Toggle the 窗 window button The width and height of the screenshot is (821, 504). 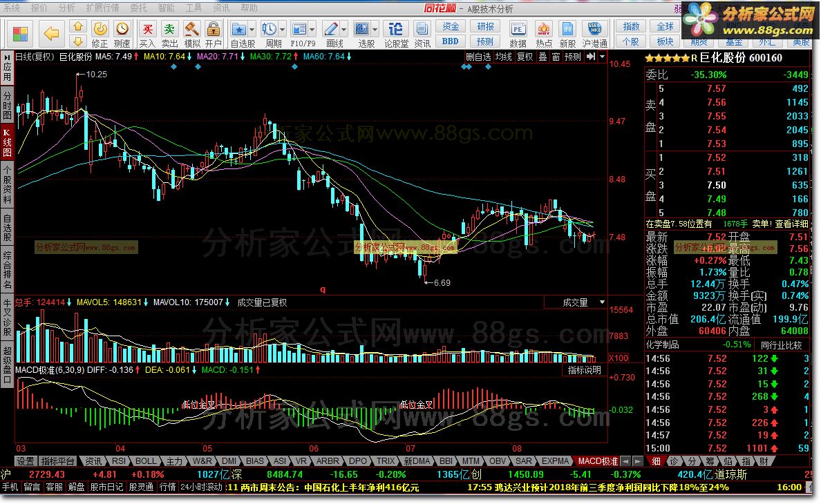pyautogui.click(x=556, y=57)
